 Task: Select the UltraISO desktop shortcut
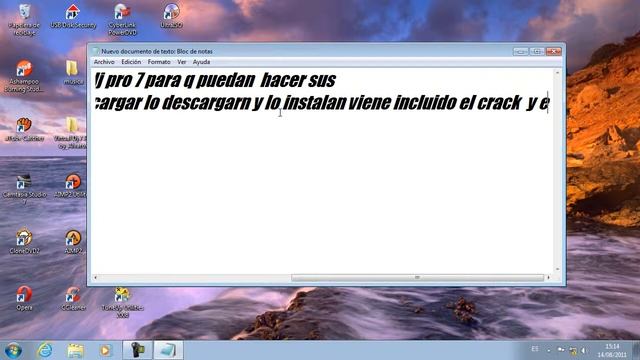(171, 16)
